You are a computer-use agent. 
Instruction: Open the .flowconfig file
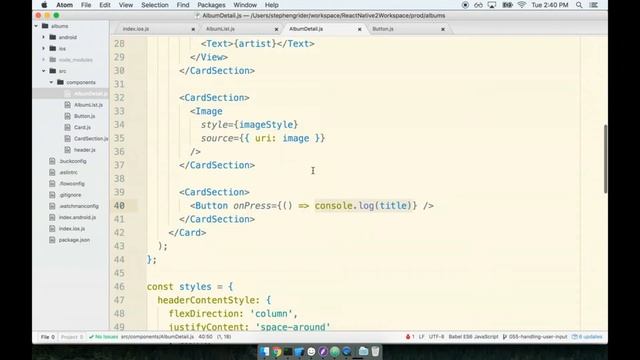pos(72,184)
